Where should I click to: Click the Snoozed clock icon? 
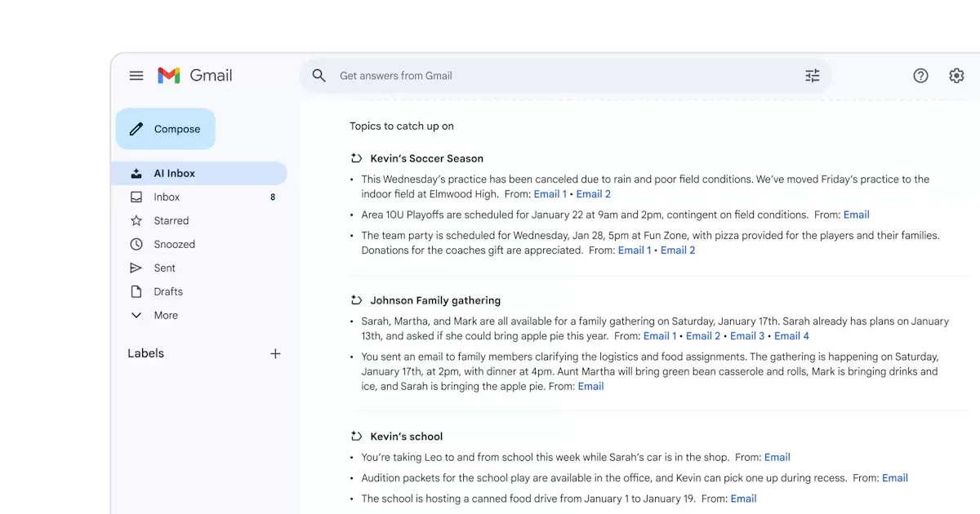tap(136, 245)
